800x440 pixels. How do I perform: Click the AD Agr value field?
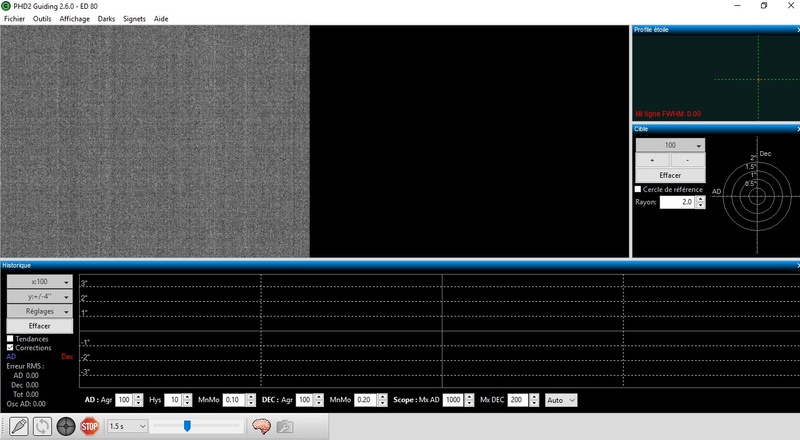[124, 400]
